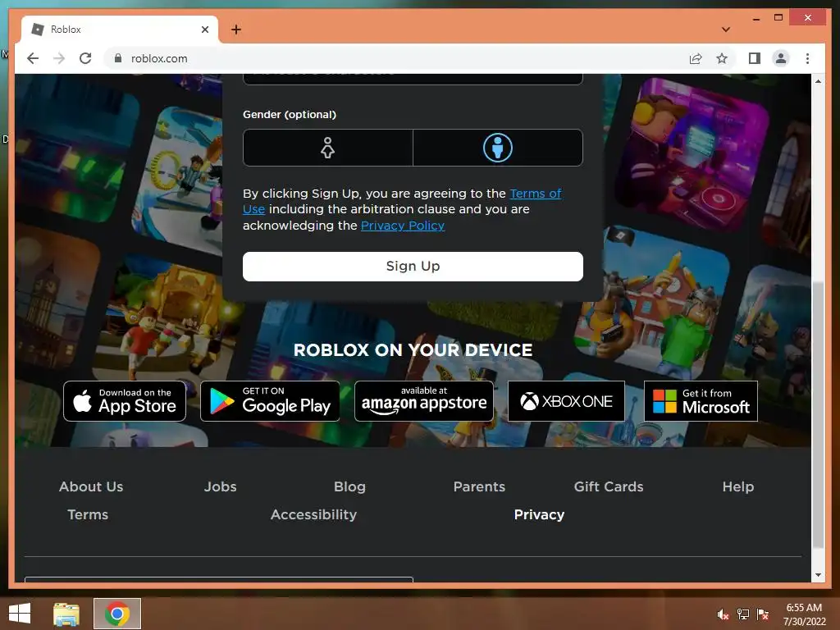Open the Xbox One badge

pyautogui.click(x=566, y=401)
